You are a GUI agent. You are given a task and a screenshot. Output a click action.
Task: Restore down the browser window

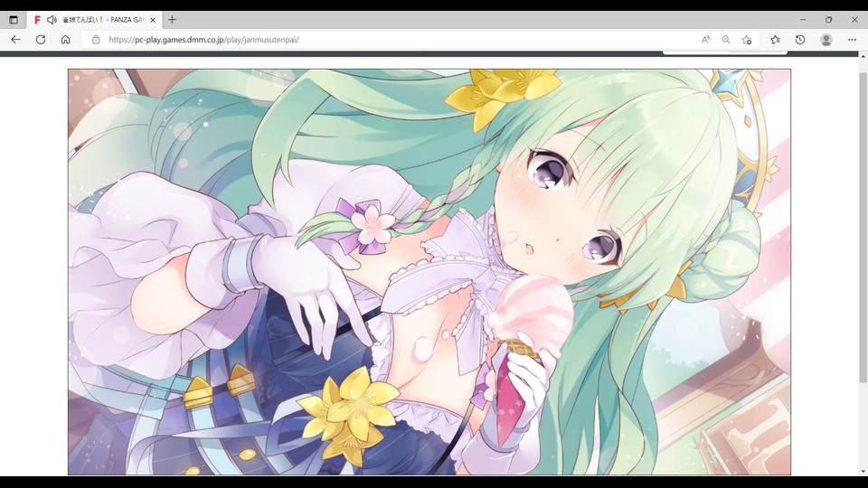click(829, 20)
